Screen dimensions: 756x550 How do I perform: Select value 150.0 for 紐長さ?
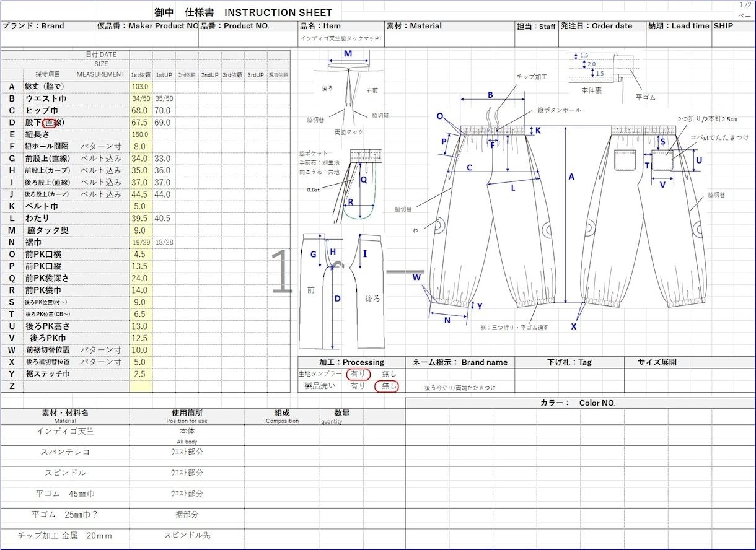click(x=141, y=134)
